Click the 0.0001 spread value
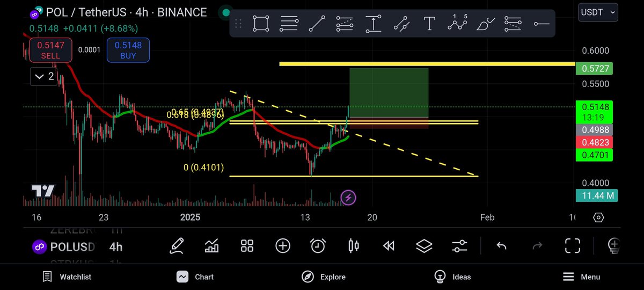Image resolution: width=644 pixels, height=290 pixels. pyautogui.click(x=89, y=50)
